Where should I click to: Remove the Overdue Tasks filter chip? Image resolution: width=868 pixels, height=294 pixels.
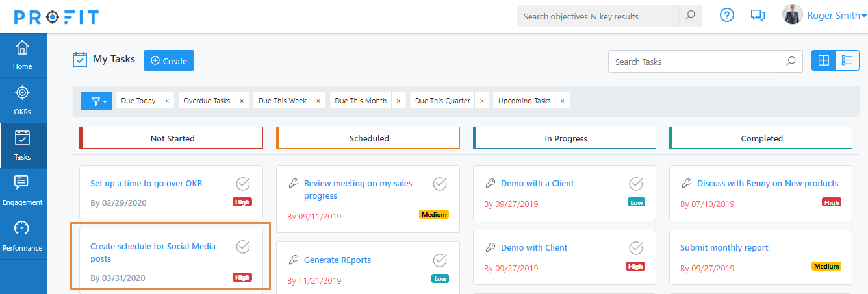[242, 101]
